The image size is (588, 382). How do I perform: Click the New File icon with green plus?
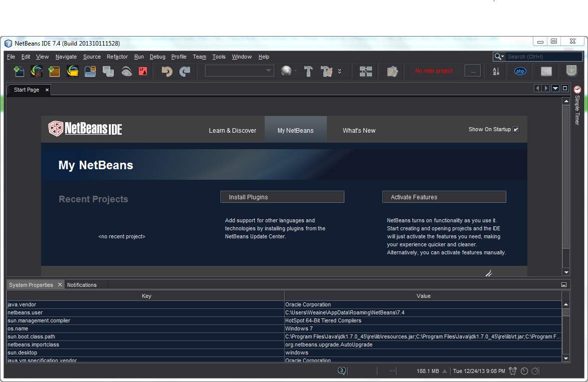[x=19, y=71]
